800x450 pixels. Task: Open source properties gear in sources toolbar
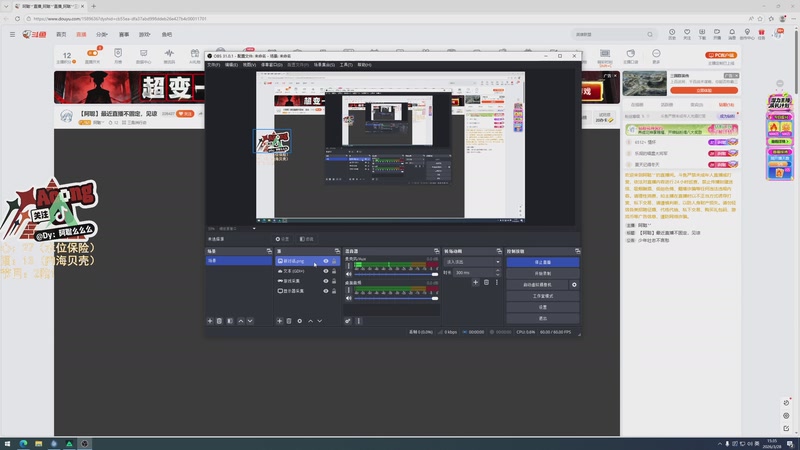299,321
